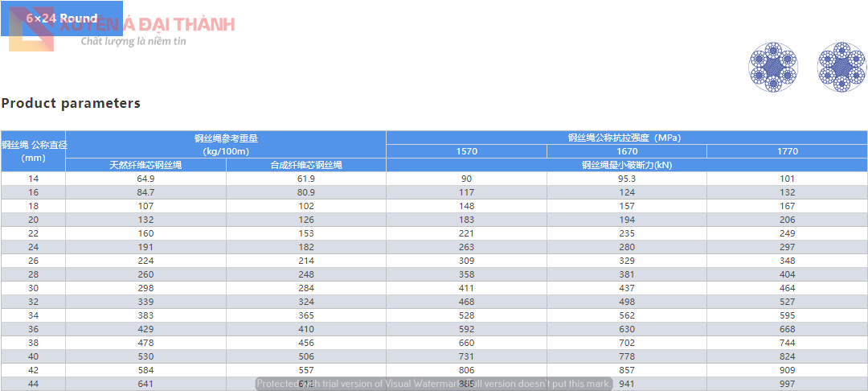
Task: Click the 309 value in the 26 row
Action: tap(467, 261)
